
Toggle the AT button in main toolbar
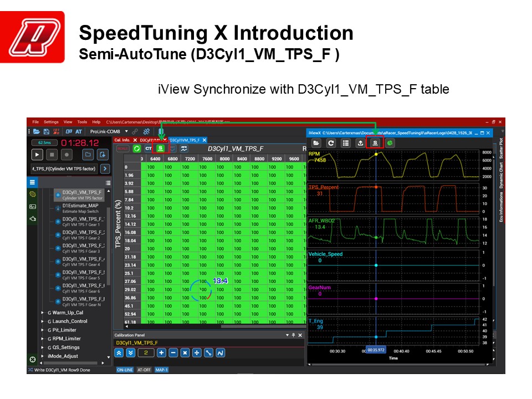pyautogui.click(x=79, y=131)
